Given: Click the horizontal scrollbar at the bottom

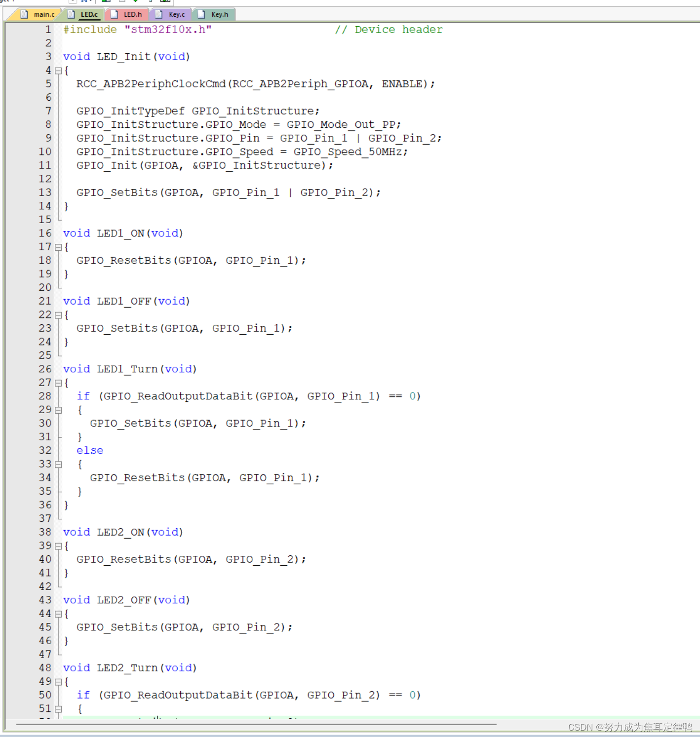Looking at the screenshot, I should pyautogui.click(x=256, y=724).
